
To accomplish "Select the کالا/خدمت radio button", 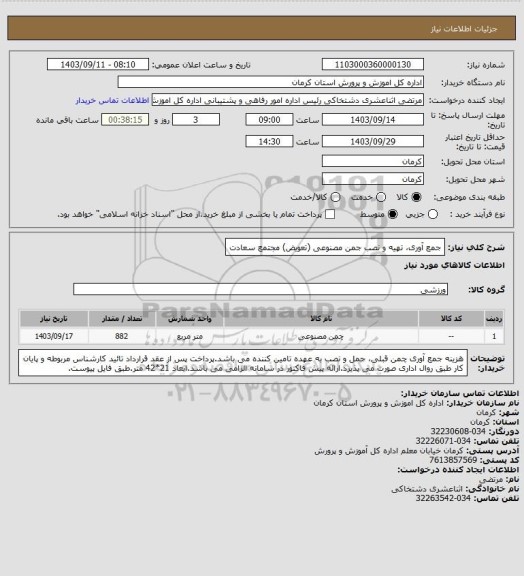I will click(335, 197).
